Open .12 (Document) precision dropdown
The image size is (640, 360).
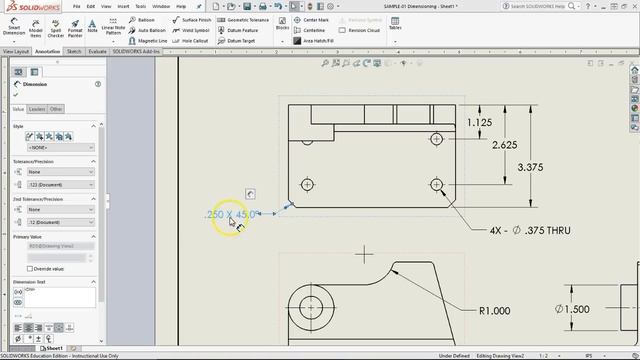(x=61, y=222)
